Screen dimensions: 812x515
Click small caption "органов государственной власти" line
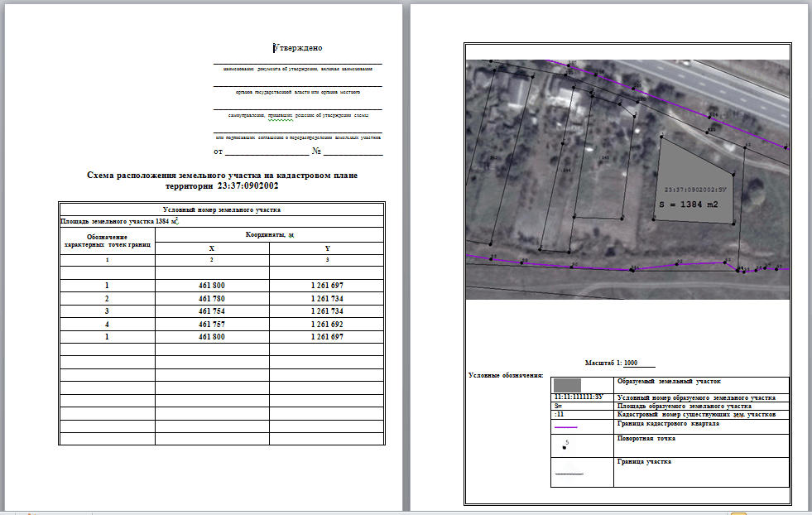click(298, 92)
